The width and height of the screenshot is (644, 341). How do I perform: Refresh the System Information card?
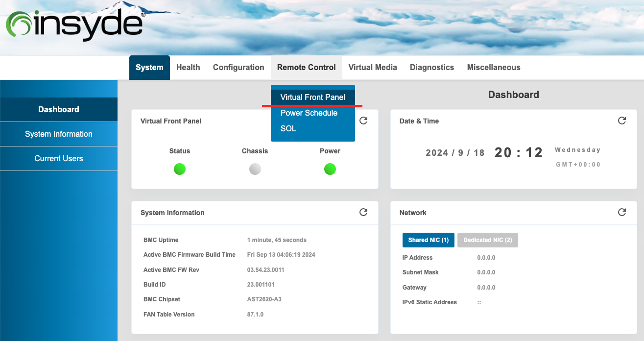point(363,212)
